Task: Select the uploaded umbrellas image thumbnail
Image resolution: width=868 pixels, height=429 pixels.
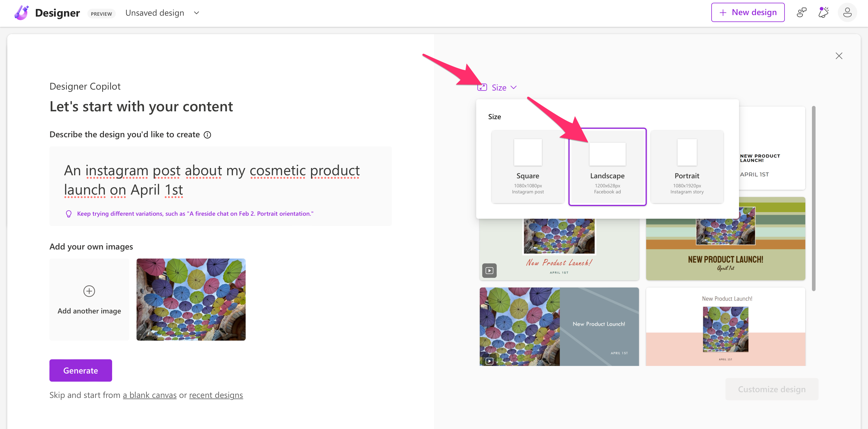Action: pos(191,300)
